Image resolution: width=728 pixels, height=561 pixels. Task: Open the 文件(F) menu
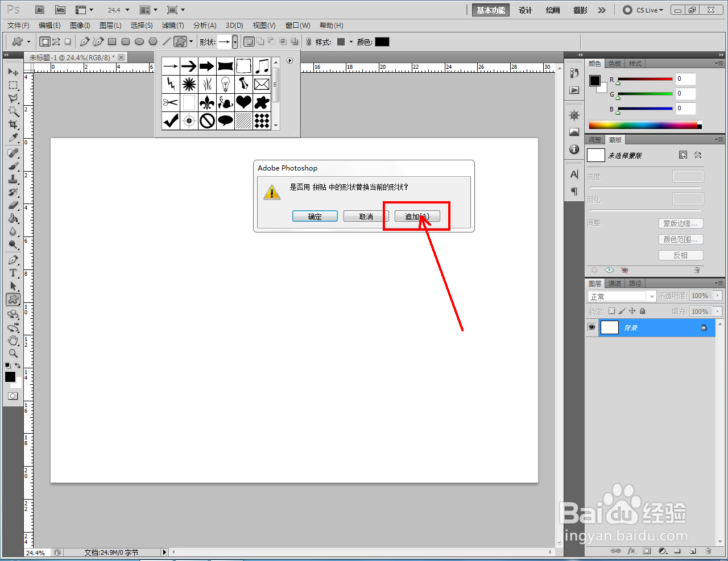(18, 26)
